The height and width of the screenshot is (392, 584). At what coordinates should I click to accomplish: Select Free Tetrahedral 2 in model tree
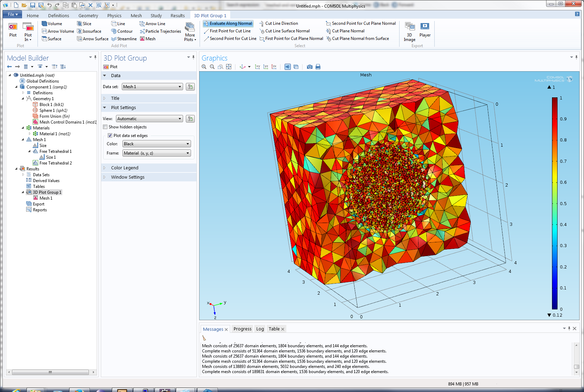tap(55, 163)
